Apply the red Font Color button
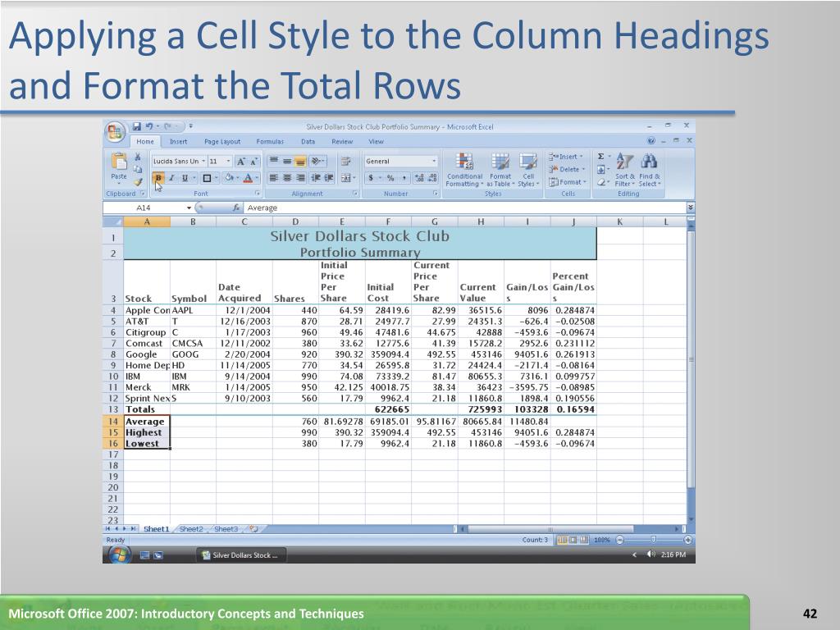 click(x=248, y=178)
